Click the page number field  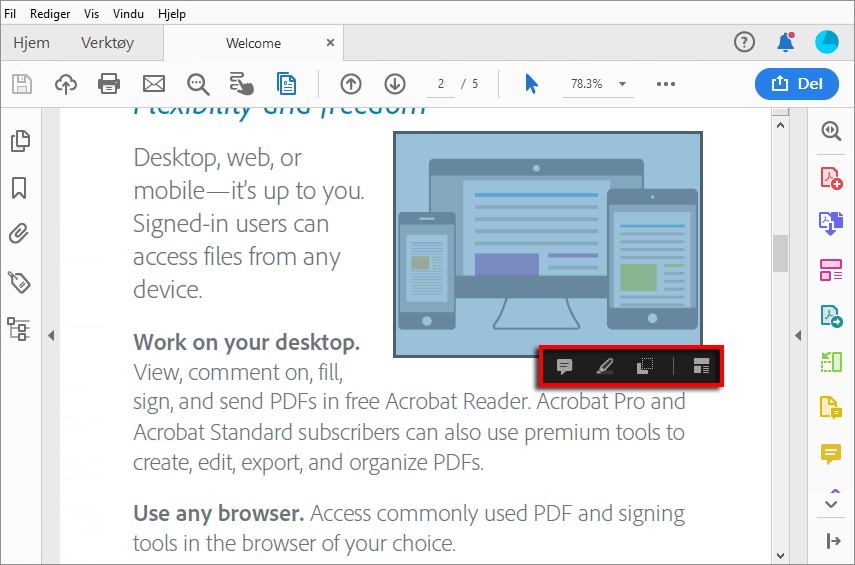pyautogui.click(x=441, y=84)
